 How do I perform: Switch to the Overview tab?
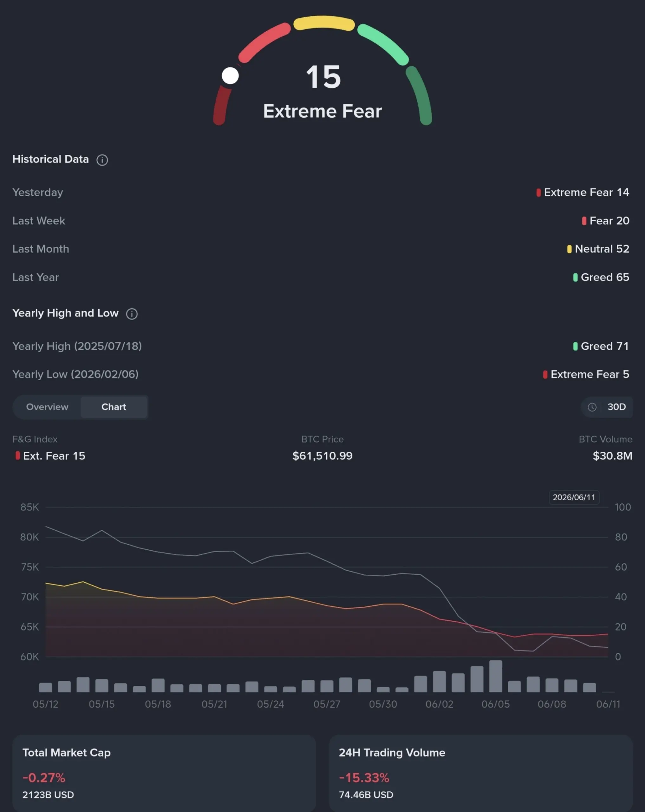click(x=47, y=407)
